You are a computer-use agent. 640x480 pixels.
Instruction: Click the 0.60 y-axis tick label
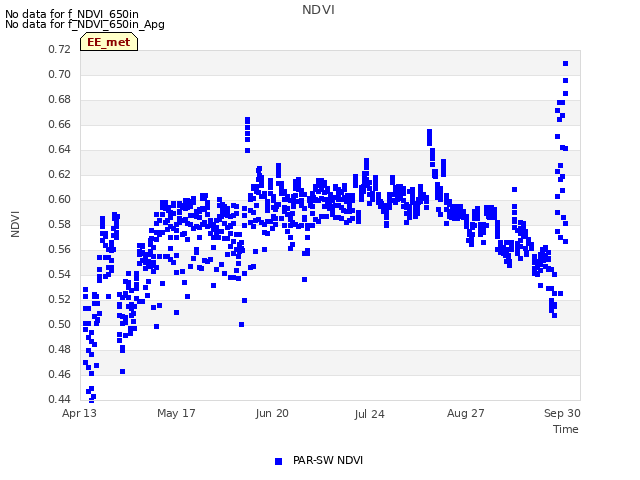pos(60,199)
